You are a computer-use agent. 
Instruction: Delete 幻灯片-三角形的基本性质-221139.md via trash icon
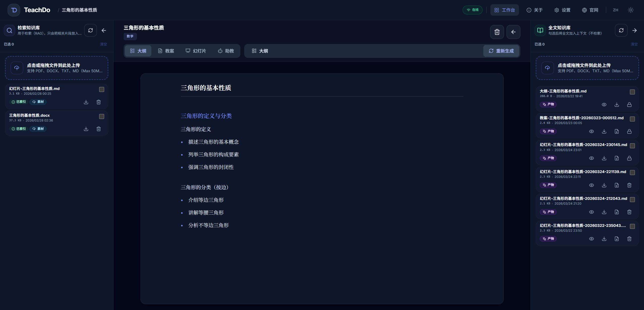pyautogui.click(x=629, y=185)
